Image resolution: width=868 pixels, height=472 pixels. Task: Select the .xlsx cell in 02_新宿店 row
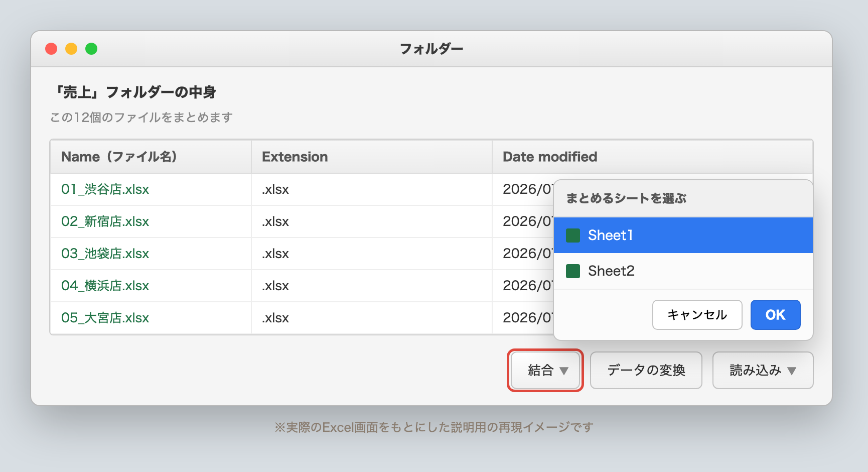click(371, 221)
